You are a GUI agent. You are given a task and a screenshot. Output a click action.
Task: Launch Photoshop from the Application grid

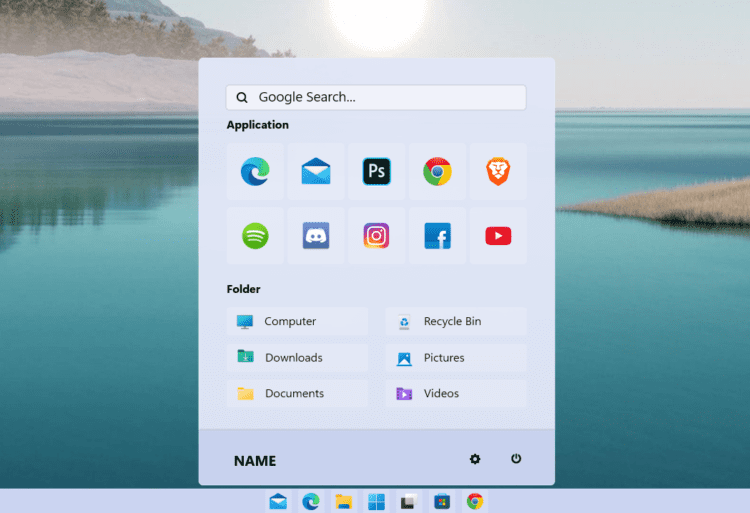point(376,171)
